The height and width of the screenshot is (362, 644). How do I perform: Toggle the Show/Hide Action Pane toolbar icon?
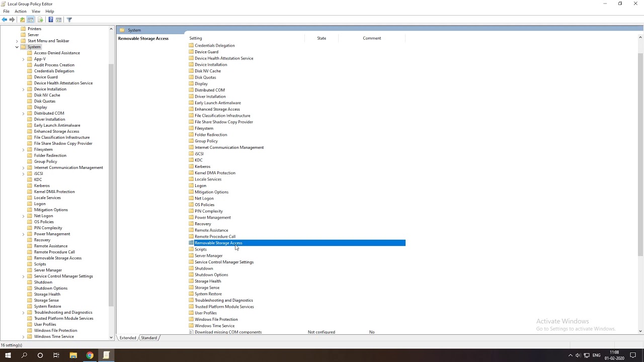59,20
